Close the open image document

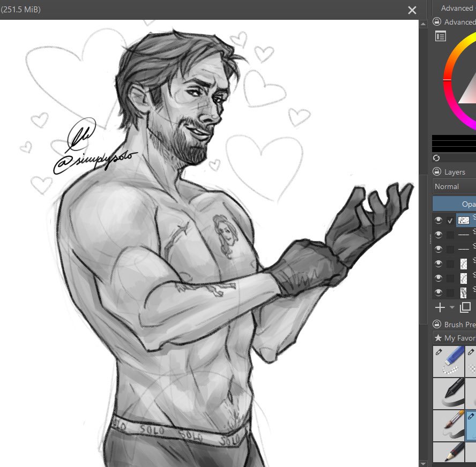click(x=412, y=10)
